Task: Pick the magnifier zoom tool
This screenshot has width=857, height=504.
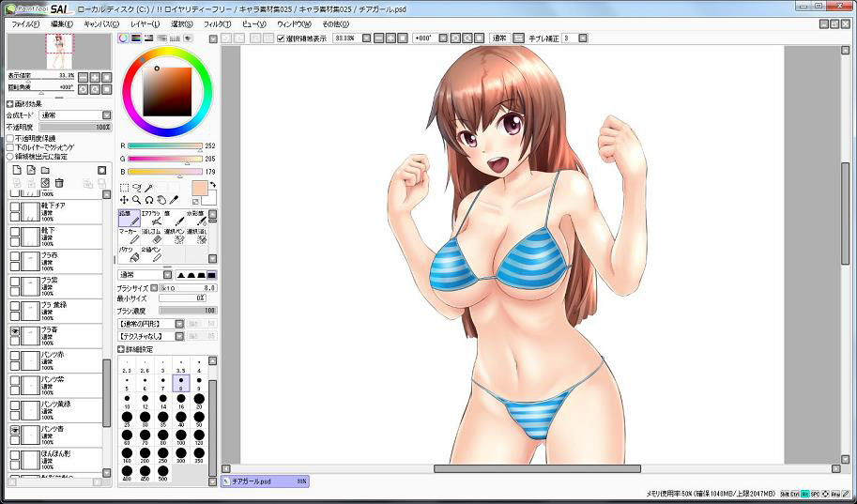Action: point(136,200)
